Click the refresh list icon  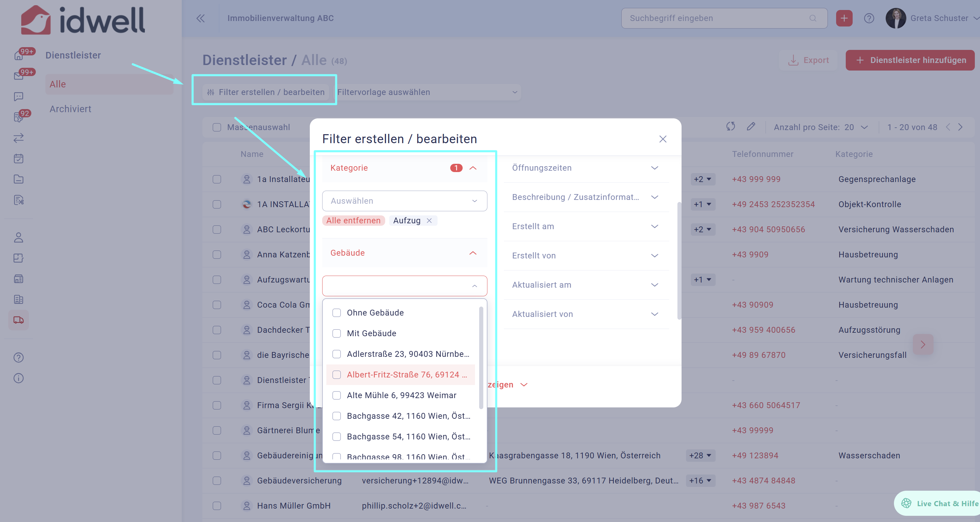730,127
